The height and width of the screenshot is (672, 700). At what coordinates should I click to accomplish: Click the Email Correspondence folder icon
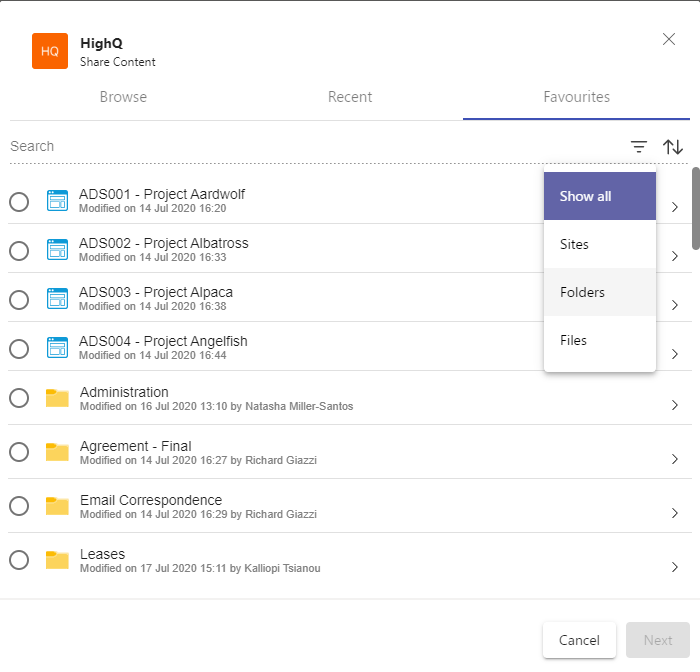pos(57,507)
